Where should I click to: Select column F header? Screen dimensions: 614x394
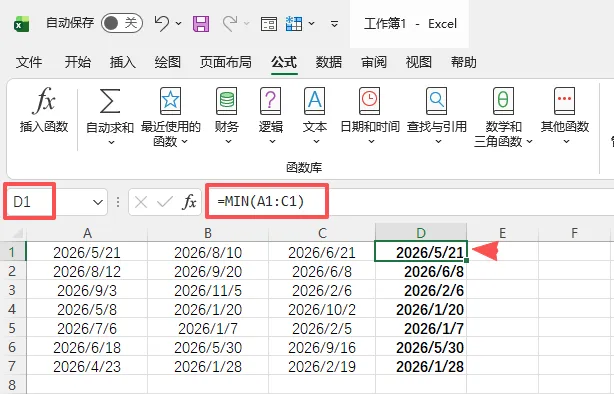click(x=574, y=233)
